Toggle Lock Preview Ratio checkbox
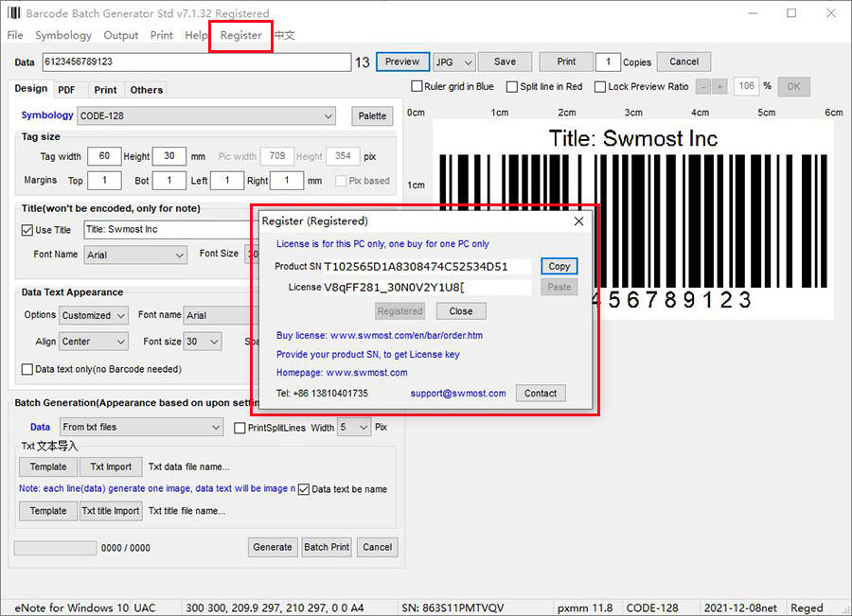This screenshot has width=852, height=616. pos(600,86)
